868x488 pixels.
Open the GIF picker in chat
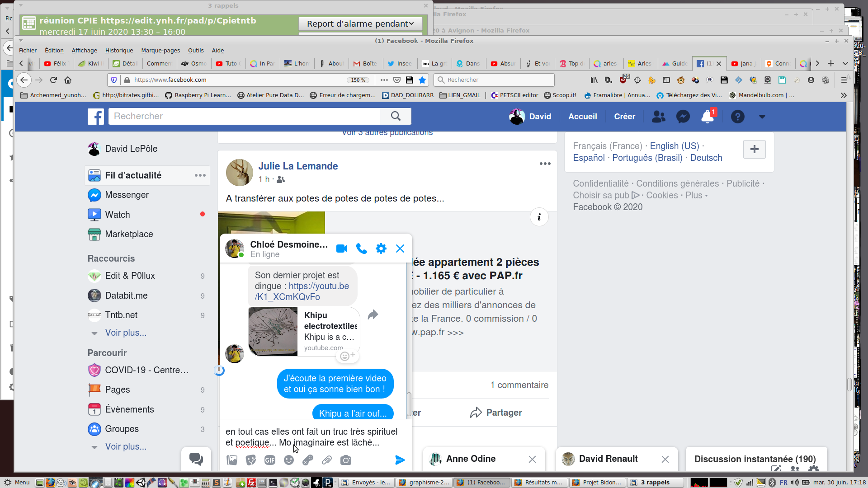tap(270, 460)
